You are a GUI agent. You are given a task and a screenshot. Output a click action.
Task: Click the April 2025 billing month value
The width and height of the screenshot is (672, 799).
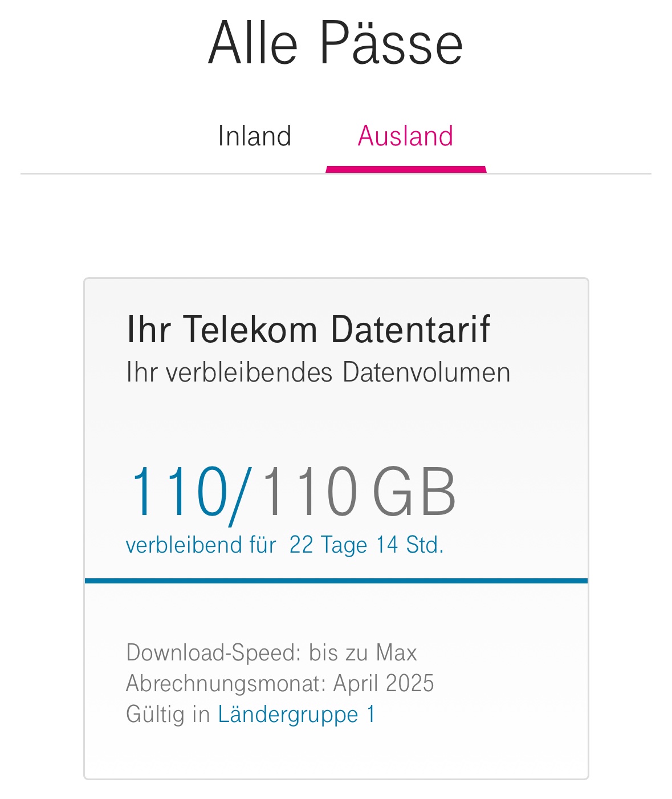point(384,683)
